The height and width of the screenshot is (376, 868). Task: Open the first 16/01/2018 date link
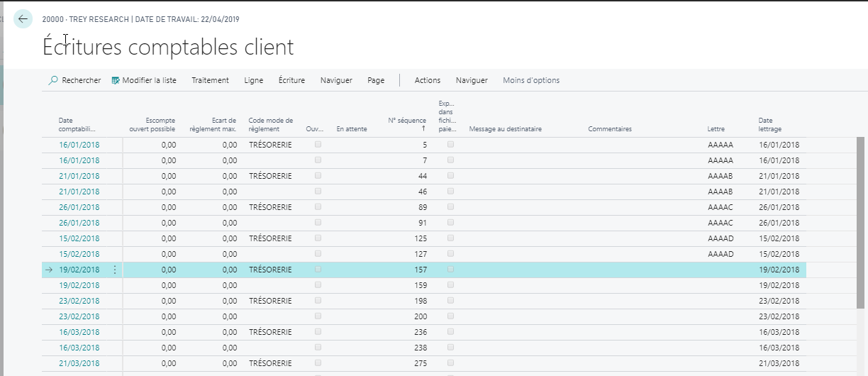pos(79,145)
